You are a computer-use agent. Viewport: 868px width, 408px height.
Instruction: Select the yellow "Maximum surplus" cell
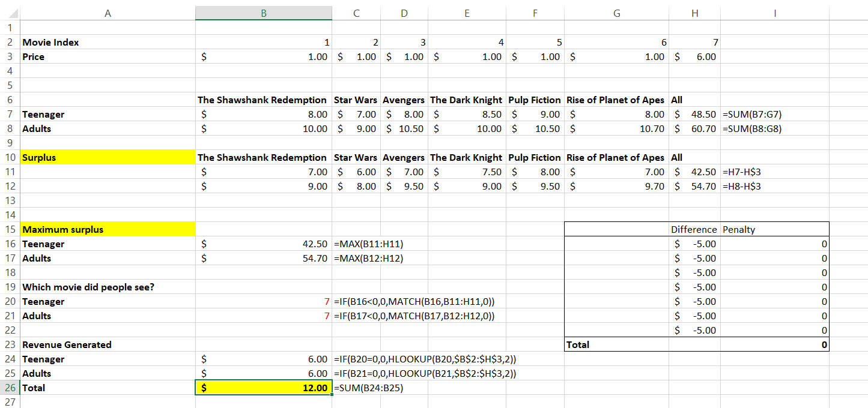(x=108, y=230)
